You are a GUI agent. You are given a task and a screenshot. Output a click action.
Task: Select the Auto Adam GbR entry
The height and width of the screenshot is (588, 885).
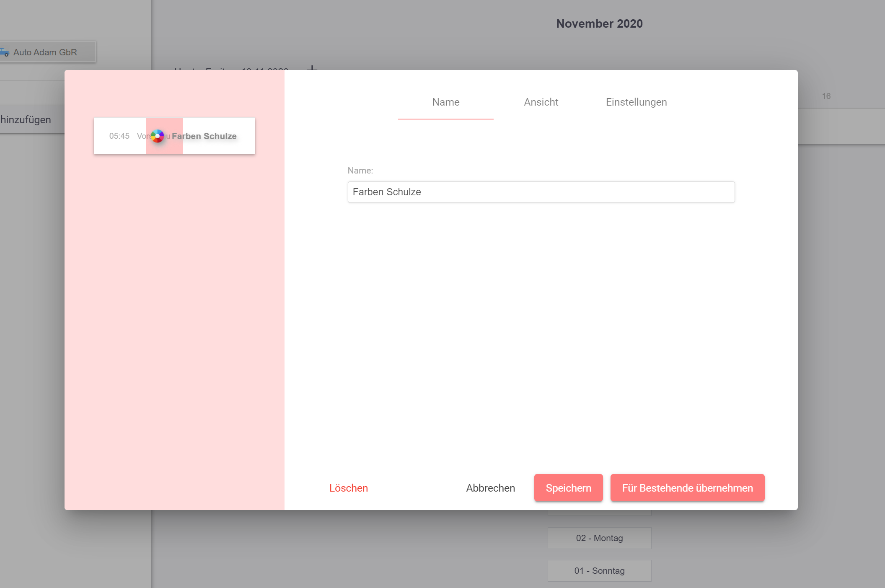pos(45,52)
